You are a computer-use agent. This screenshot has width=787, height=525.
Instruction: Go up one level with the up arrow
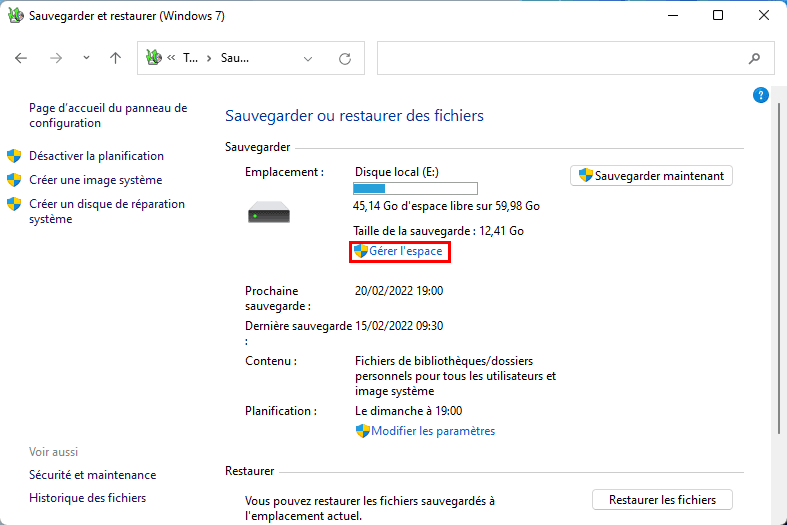[115, 58]
